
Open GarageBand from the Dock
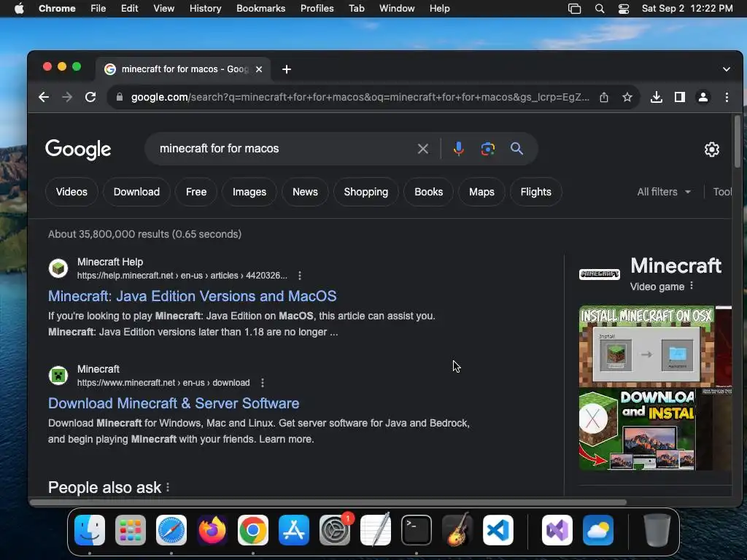click(x=457, y=530)
